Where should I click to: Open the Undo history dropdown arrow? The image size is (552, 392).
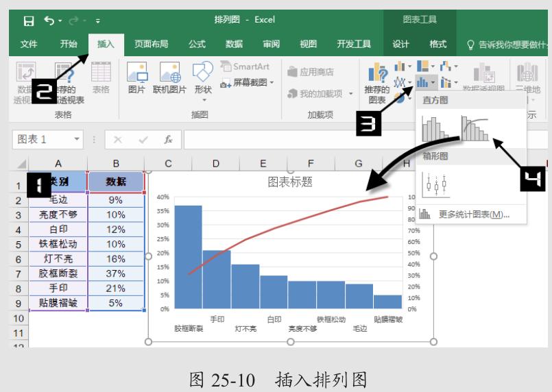pyautogui.click(x=60, y=21)
